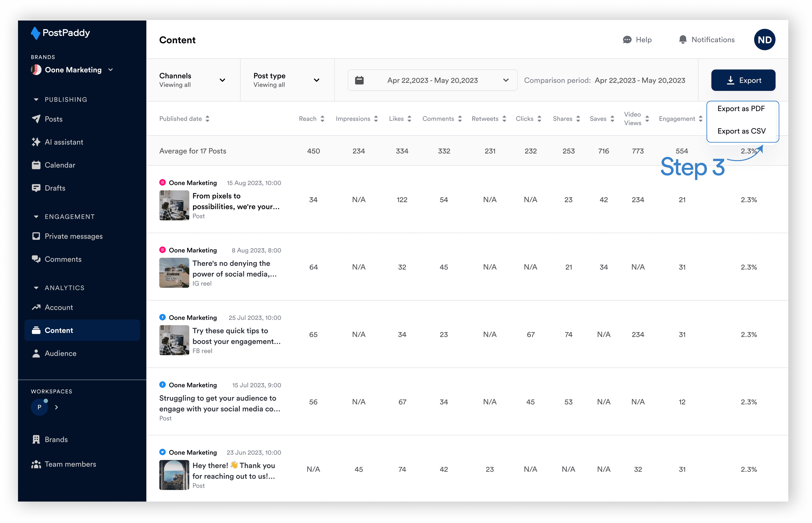812x523 pixels.
Task: Open Calendar in the sidebar
Action: coord(60,165)
